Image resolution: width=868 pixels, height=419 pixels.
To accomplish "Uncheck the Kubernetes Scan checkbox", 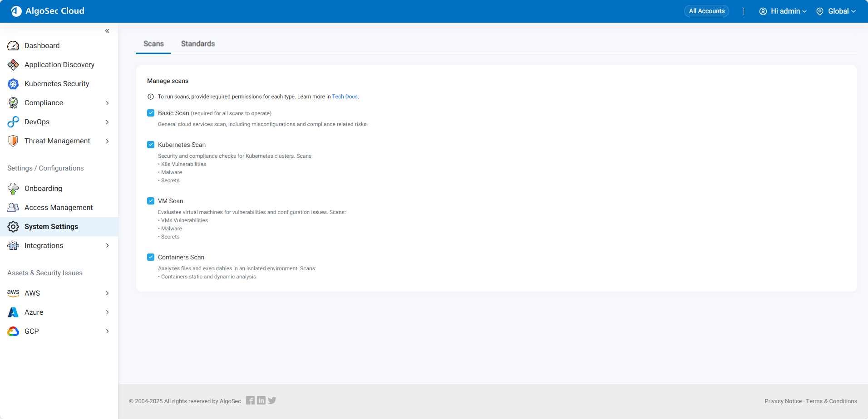I will click(x=151, y=145).
